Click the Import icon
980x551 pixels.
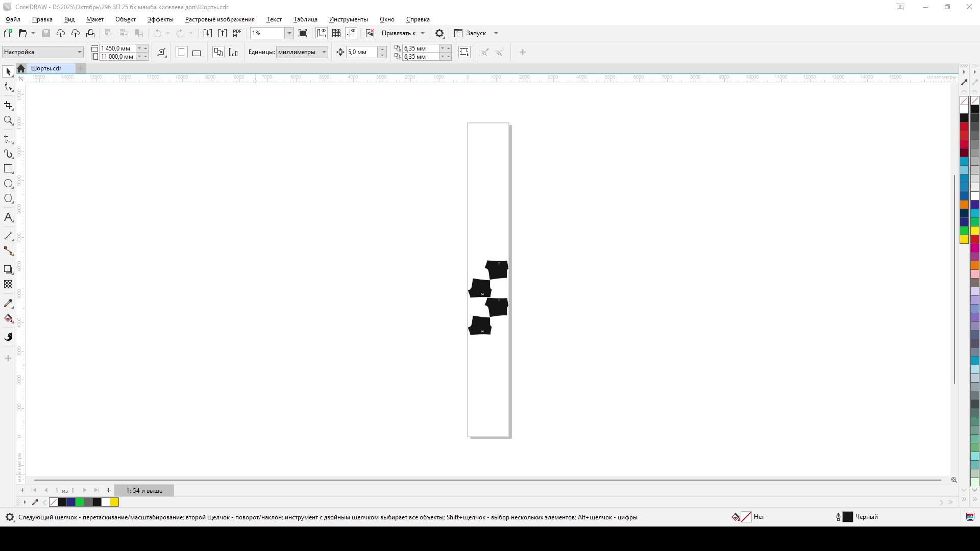click(207, 33)
